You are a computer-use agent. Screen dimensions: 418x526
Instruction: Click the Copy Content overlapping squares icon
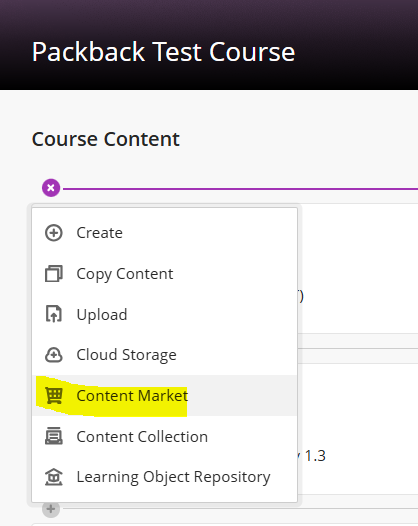(54, 274)
